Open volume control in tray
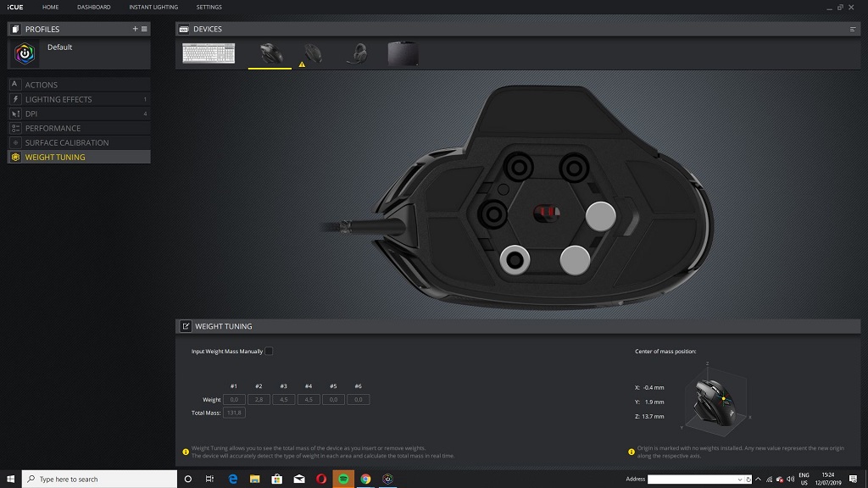 click(791, 480)
